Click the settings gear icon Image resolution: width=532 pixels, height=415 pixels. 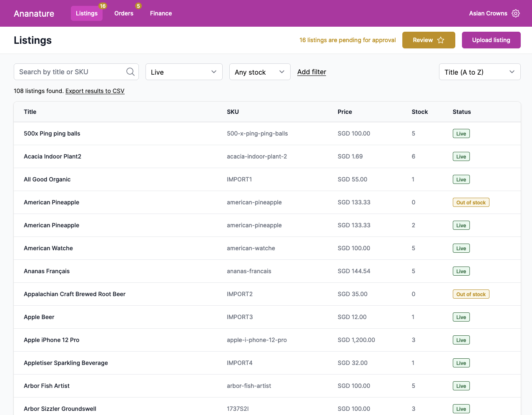[x=516, y=13]
